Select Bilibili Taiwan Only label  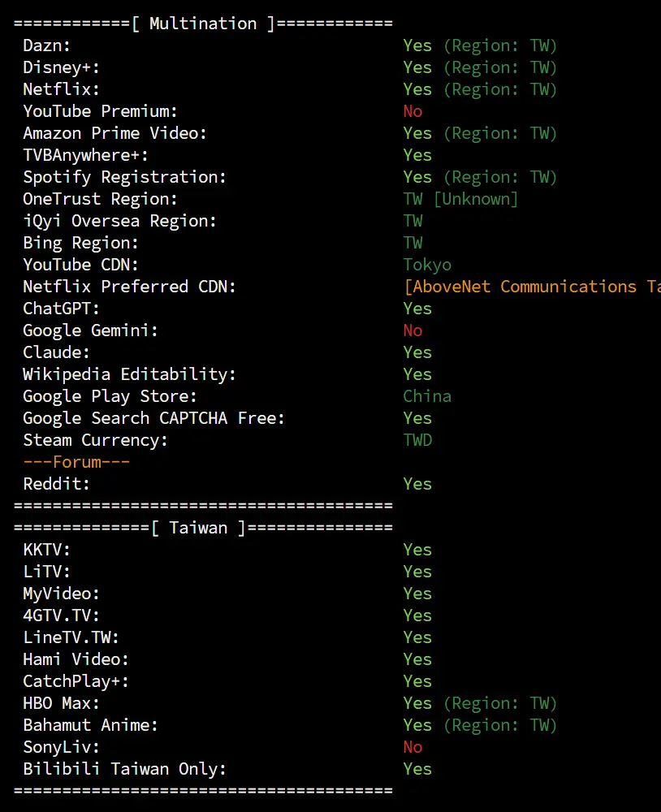(125, 769)
